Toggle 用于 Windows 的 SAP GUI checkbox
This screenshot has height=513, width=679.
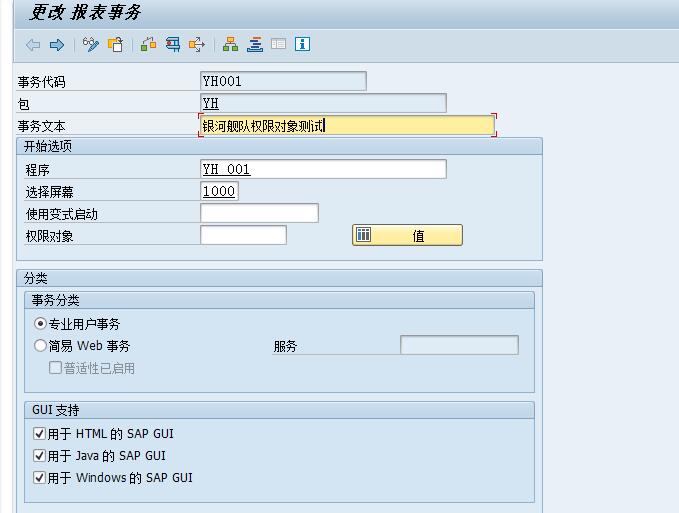pos(40,478)
